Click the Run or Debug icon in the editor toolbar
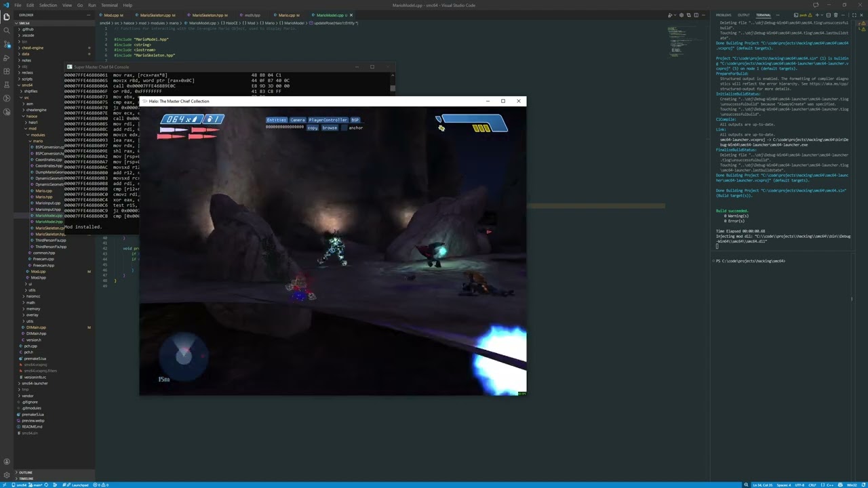This screenshot has height=488, width=868. pos(669,15)
